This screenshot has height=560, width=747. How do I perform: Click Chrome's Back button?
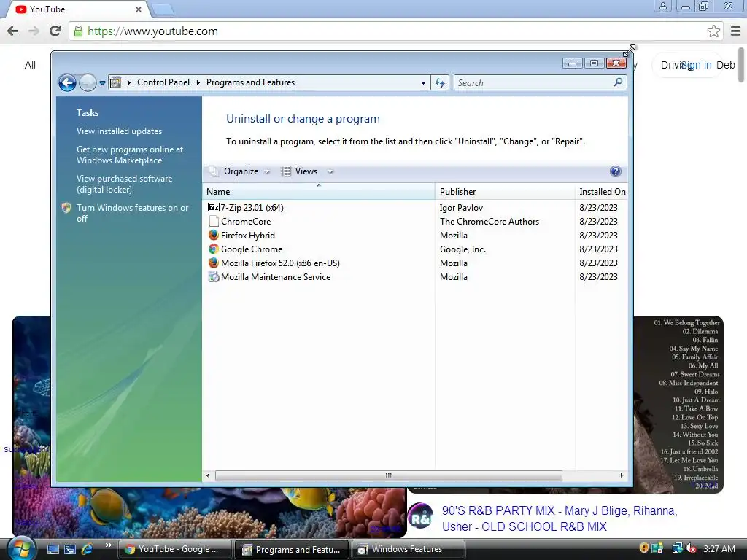[13, 31]
